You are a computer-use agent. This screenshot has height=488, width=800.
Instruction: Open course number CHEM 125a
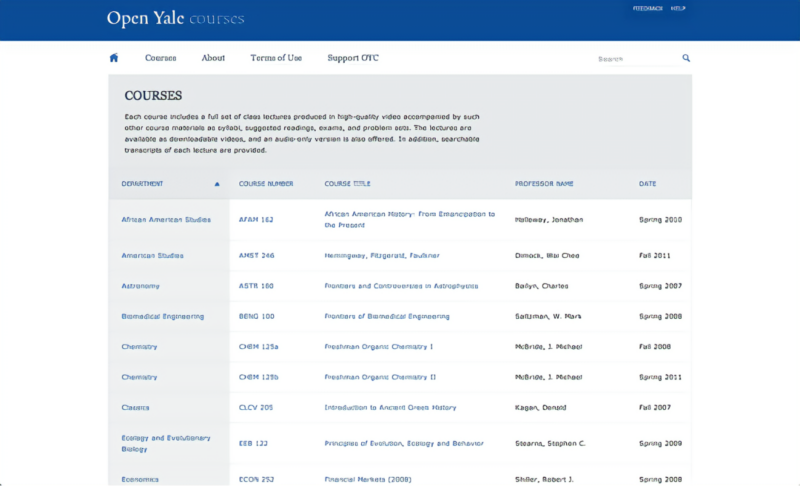point(259,347)
